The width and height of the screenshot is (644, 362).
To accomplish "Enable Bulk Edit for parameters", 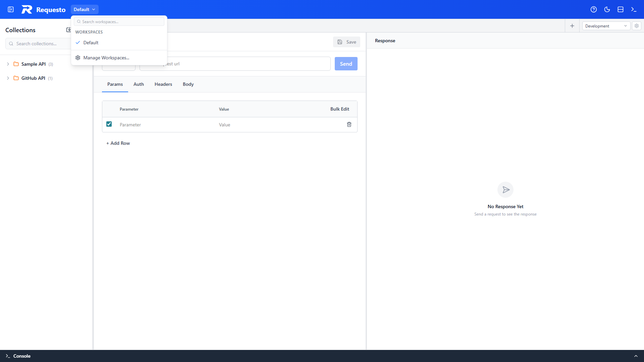I will point(339,109).
